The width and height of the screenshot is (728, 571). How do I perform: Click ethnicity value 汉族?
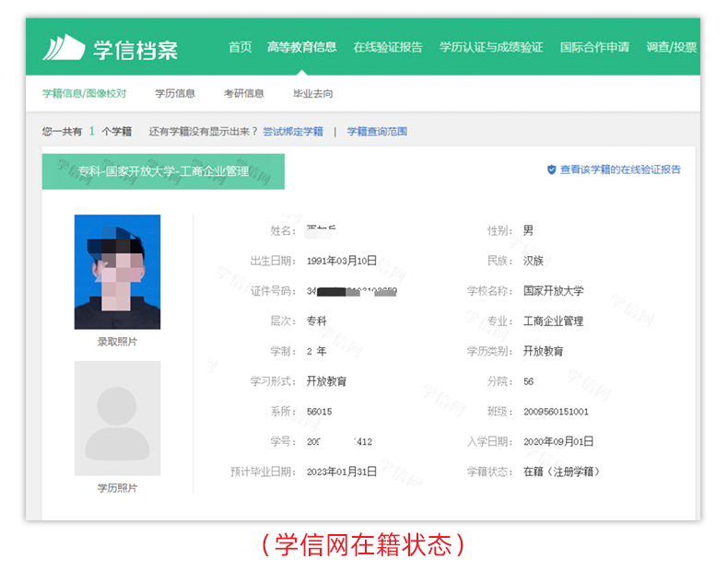pos(534,262)
